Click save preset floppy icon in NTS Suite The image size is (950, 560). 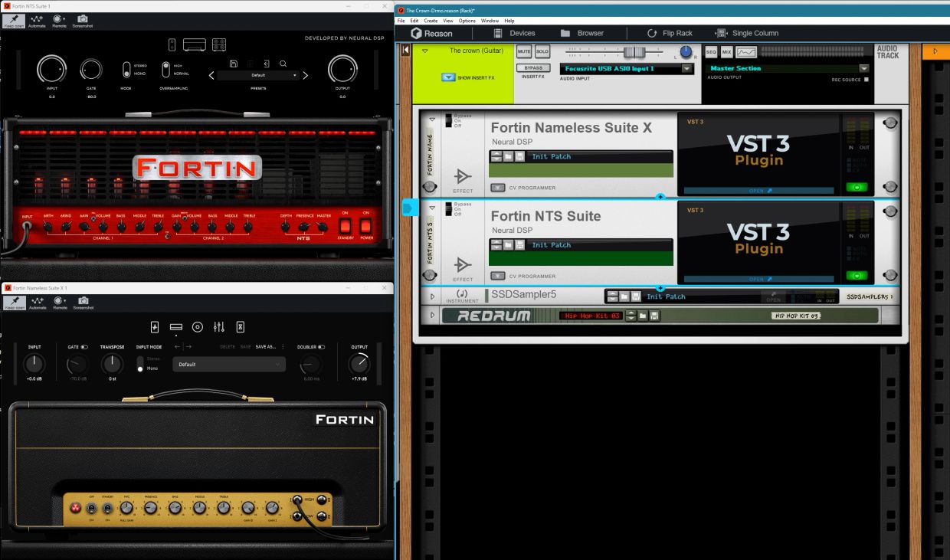pyautogui.click(x=234, y=64)
